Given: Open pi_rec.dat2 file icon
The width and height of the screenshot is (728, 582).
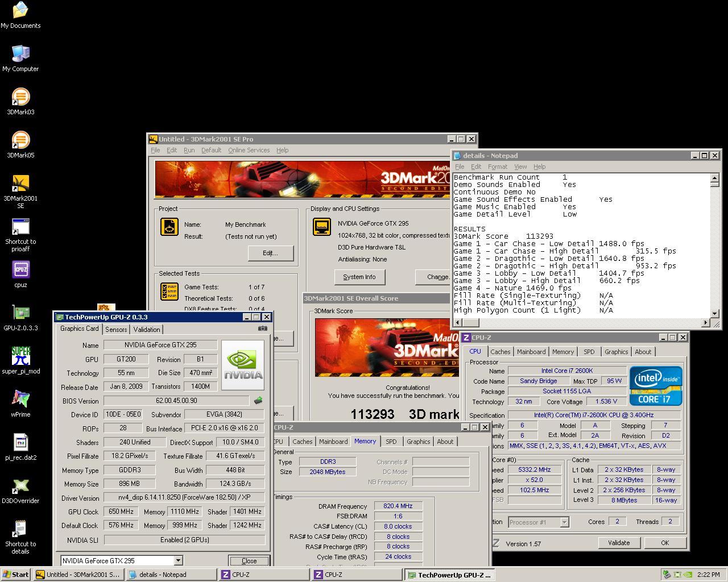Looking at the screenshot, I should pos(20,447).
